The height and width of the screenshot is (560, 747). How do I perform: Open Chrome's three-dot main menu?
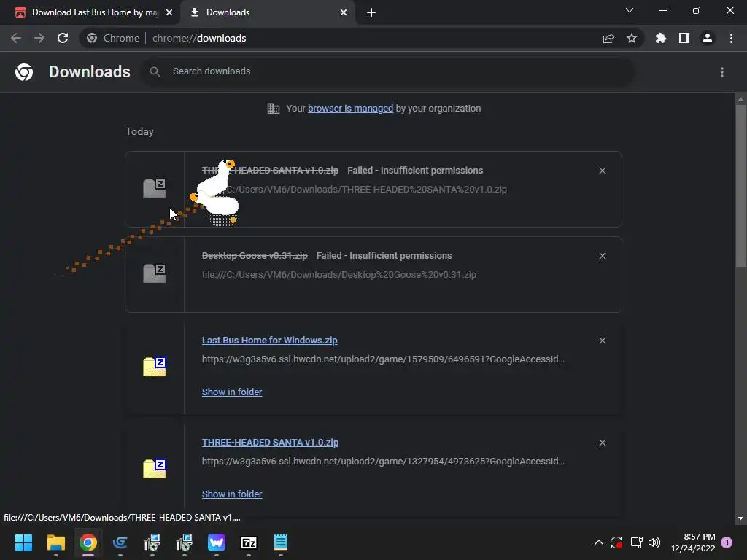tap(731, 38)
